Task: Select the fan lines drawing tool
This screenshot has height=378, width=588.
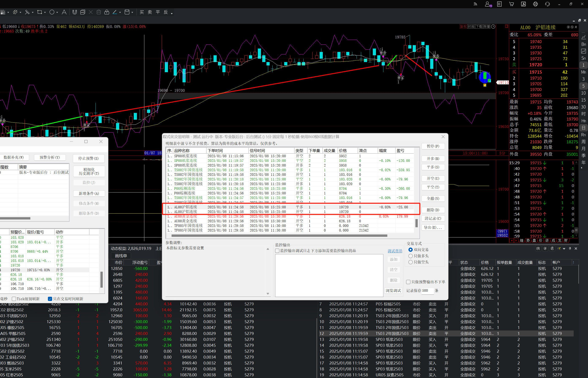Action: 3,12
